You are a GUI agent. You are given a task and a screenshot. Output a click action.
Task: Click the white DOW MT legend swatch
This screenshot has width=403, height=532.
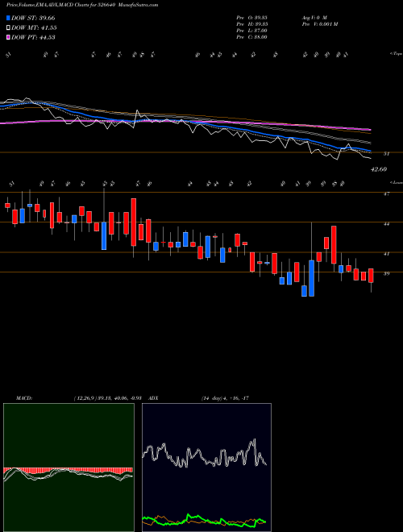point(8,28)
